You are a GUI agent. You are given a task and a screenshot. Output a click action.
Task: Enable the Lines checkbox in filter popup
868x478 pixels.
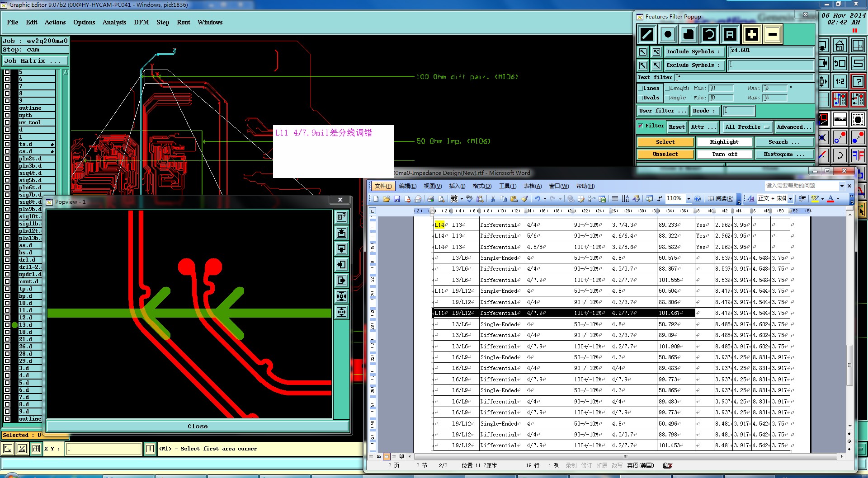[640, 89]
